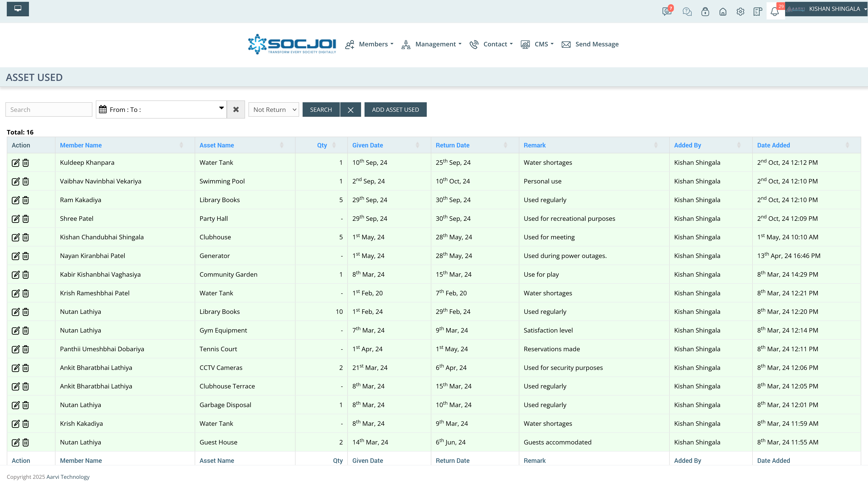The image size is (868, 488).
Task: Edit Nayan Kiranbhai Patel's Generator entry
Action: pyautogui.click(x=16, y=256)
